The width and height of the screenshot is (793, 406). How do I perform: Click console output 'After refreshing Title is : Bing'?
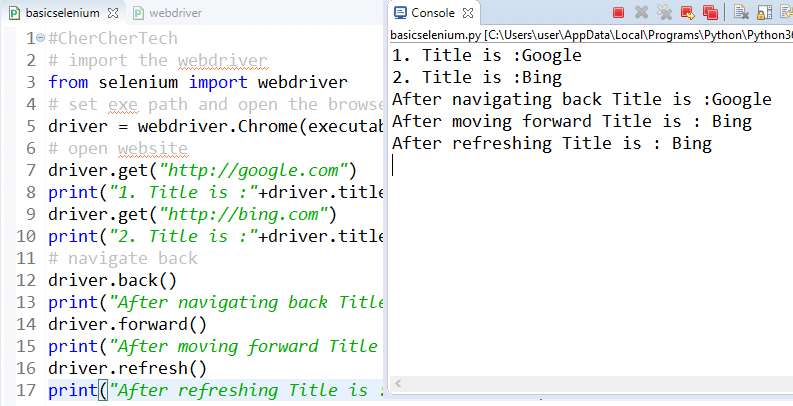click(552, 144)
